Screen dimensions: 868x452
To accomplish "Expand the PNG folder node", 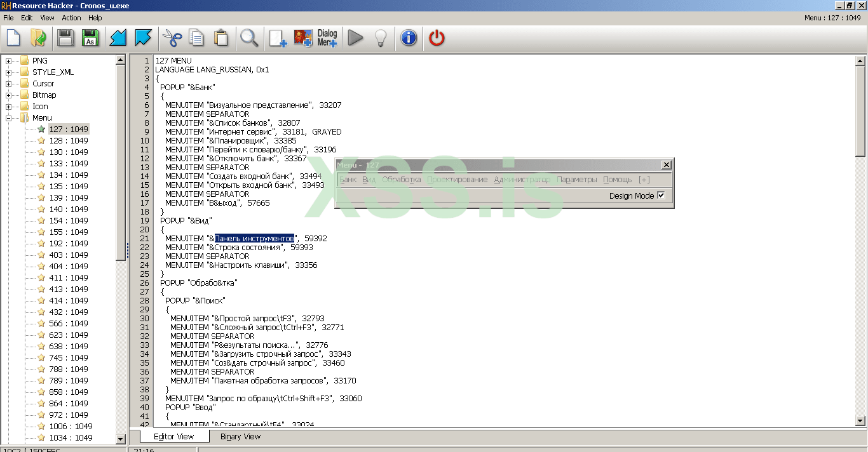I will point(8,61).
